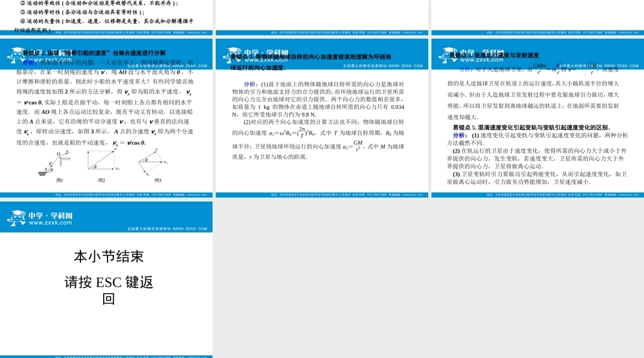Click the www.zxxk.com address on the ending slide
Screen dimensions: 644x358
coord(50,223)
